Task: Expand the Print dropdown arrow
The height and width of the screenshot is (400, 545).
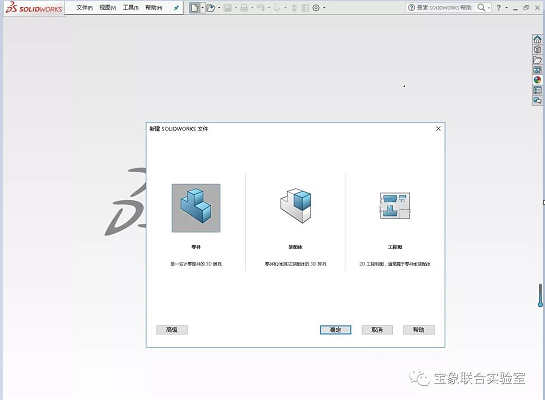Action: (x=252, y=8)
